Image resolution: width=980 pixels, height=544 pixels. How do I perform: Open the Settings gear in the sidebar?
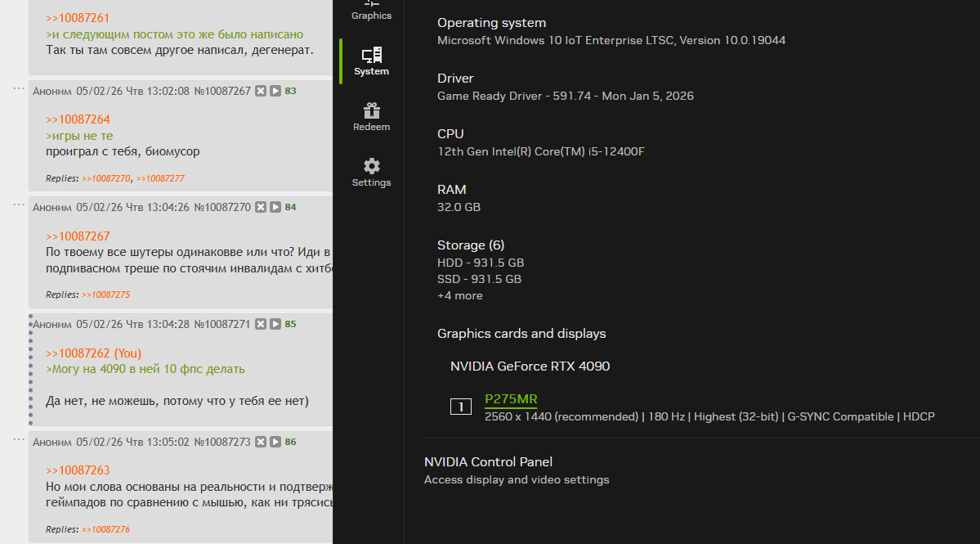pos(371,173)
